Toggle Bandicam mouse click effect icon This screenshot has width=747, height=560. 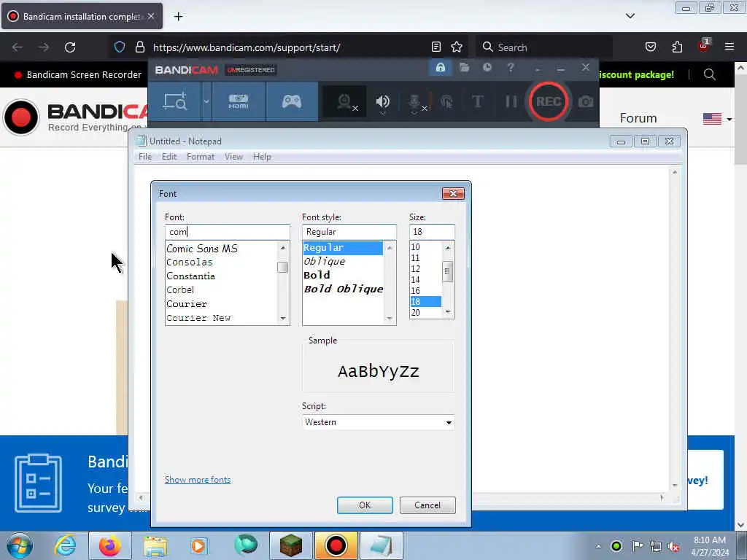point(446,101)
